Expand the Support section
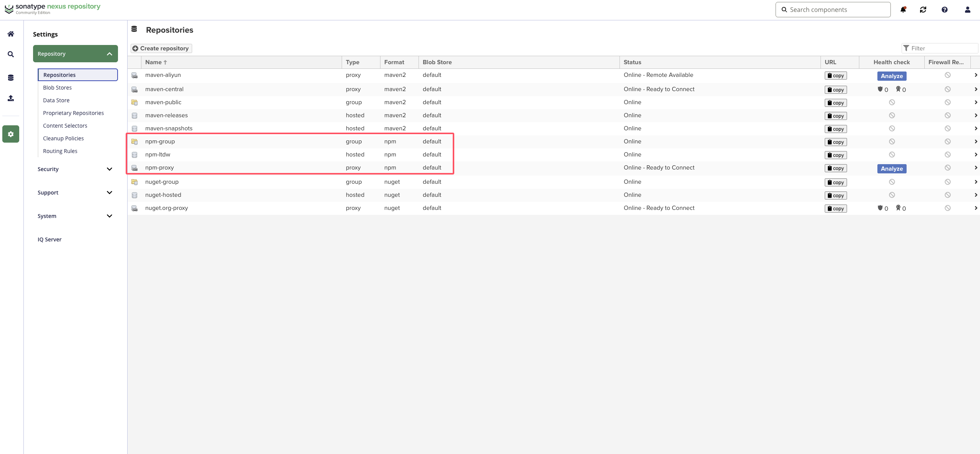 75,193
